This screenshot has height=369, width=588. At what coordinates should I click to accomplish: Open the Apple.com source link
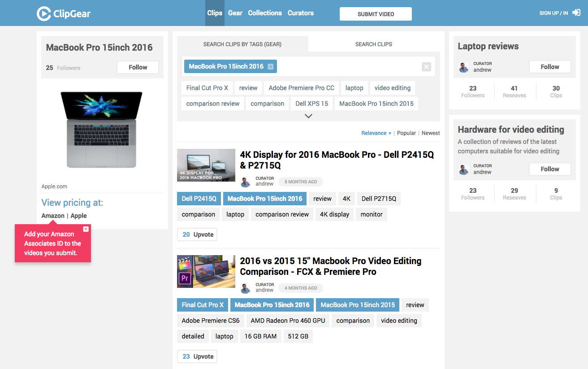coord(54,187)
